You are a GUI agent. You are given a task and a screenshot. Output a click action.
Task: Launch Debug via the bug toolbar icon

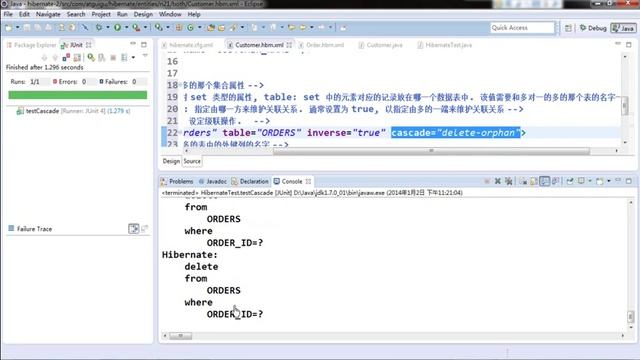[98, 28]
